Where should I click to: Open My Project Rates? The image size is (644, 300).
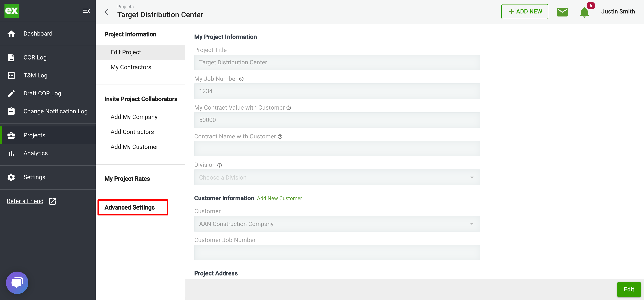click(127, 179)
